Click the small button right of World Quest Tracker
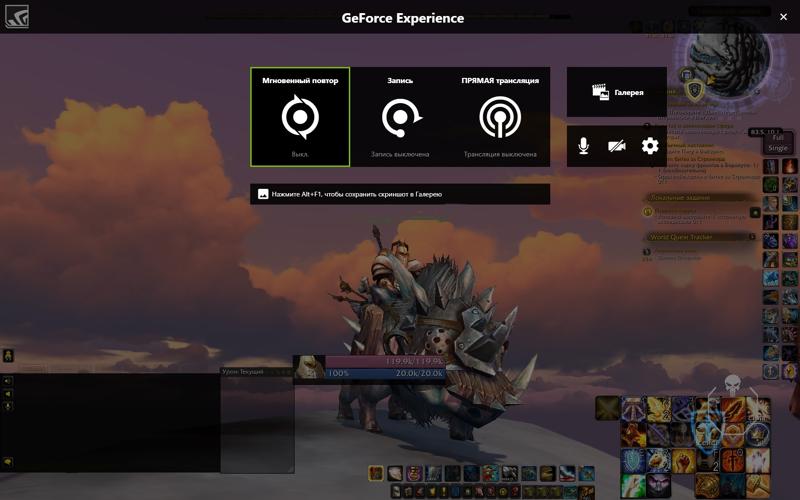 click(752, 237)
